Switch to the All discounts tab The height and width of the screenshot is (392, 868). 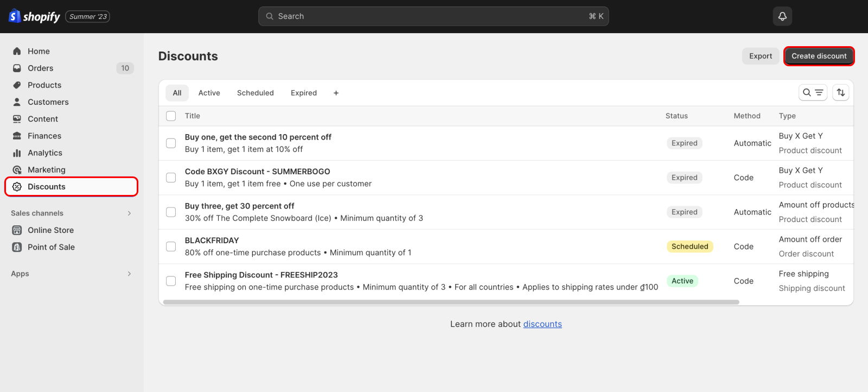coord(177,93)
